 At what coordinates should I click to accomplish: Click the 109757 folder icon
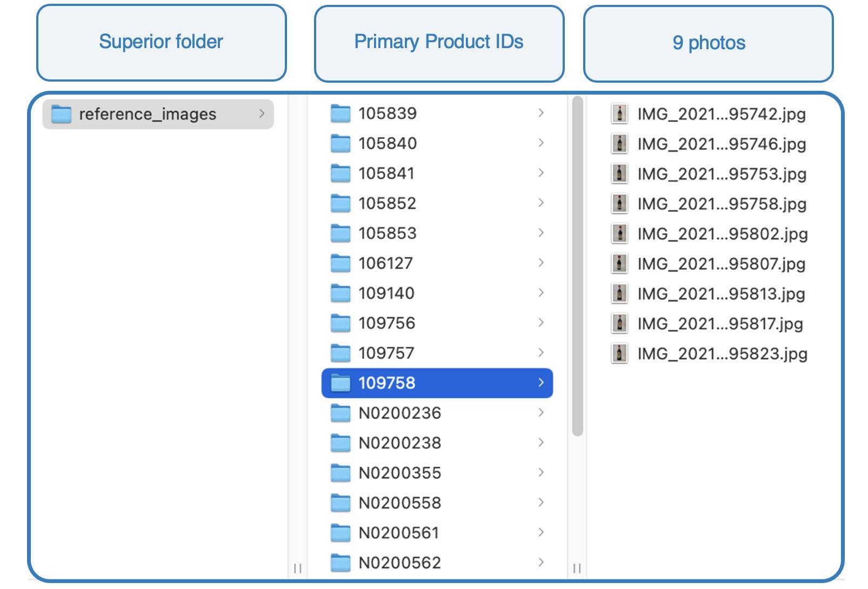(x=340, y=353)
